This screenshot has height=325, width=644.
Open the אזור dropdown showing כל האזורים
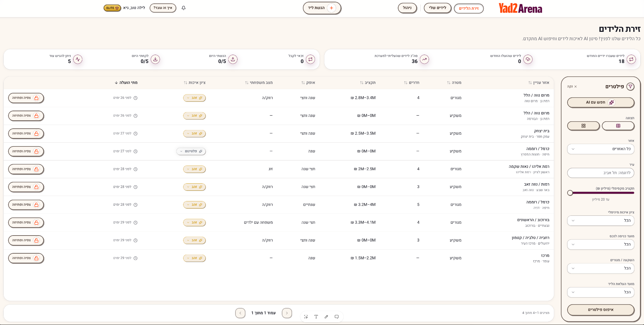click(x=600, y=149)
